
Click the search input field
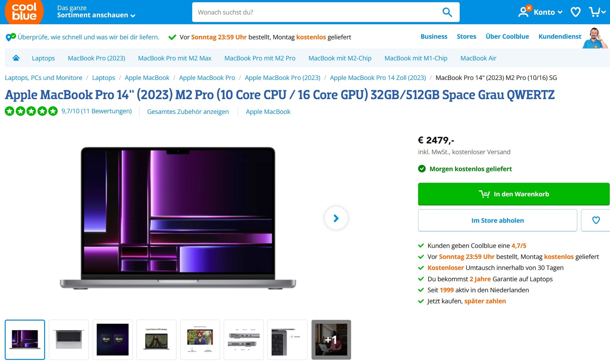(316, 12)
